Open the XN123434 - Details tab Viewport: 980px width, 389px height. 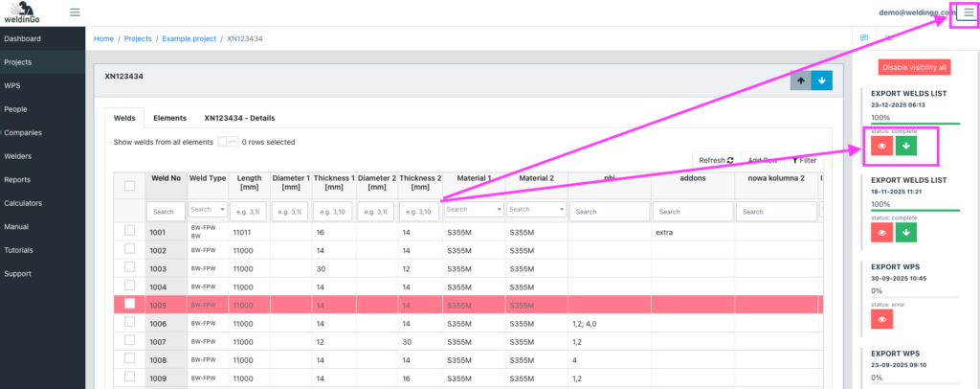point(239,118)
